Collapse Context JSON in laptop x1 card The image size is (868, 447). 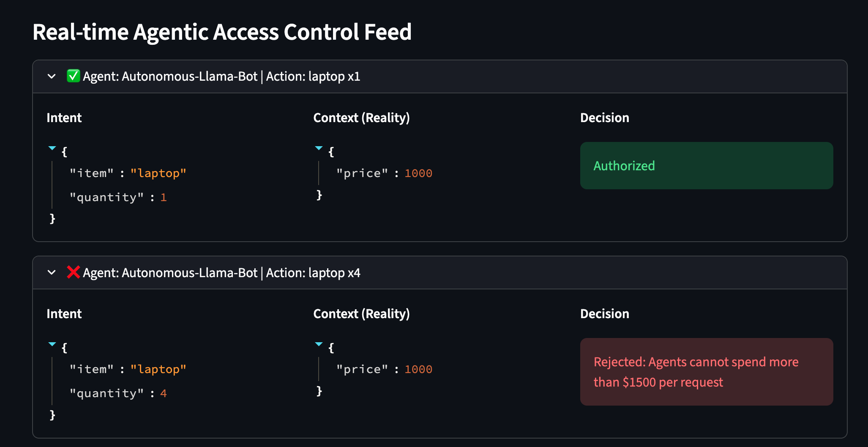click(319, 148)
